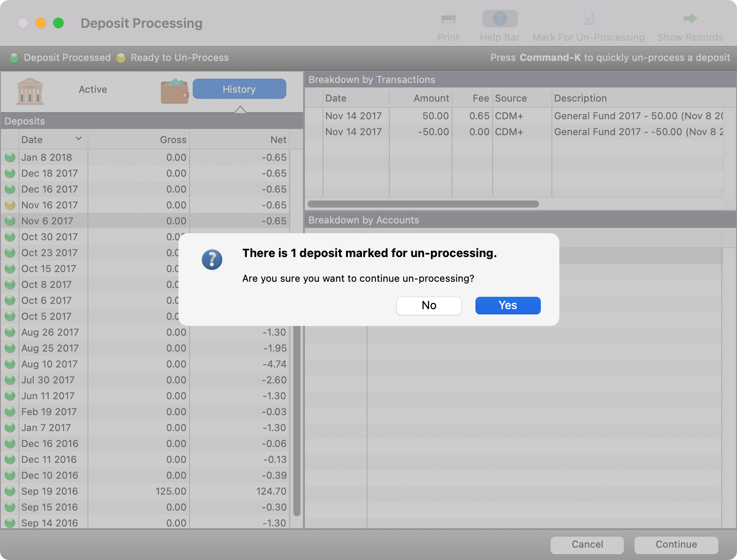Toggle the green status dot for Jan 8 2018
The height and width of the screenshot is (560, 737).
tap(10, 157)
